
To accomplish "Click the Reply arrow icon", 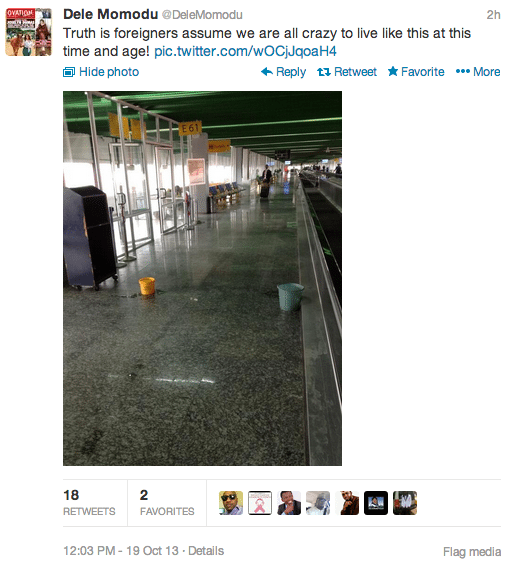I will click(267, 72).
